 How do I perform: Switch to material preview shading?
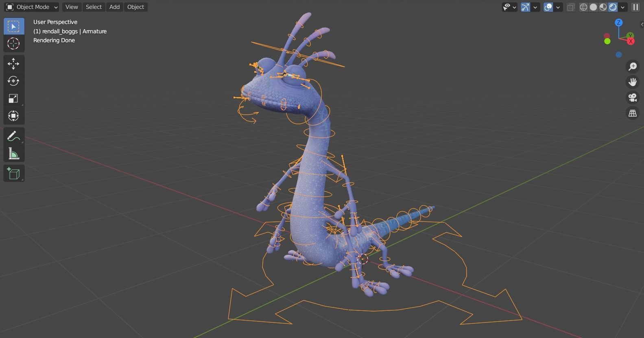tap(603, 7)
